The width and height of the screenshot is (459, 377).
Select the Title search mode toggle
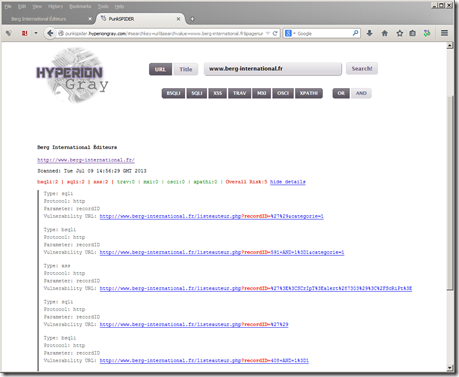pos(186,69)
